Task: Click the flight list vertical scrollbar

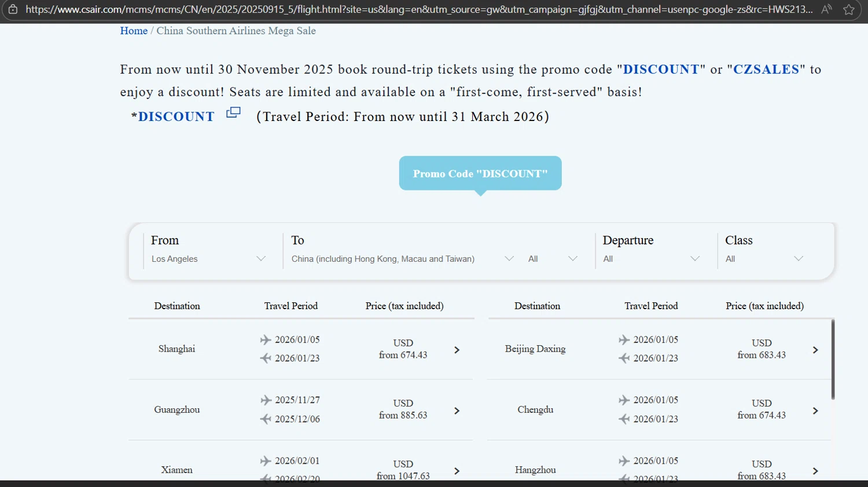Action: click(x=833, y=359)
